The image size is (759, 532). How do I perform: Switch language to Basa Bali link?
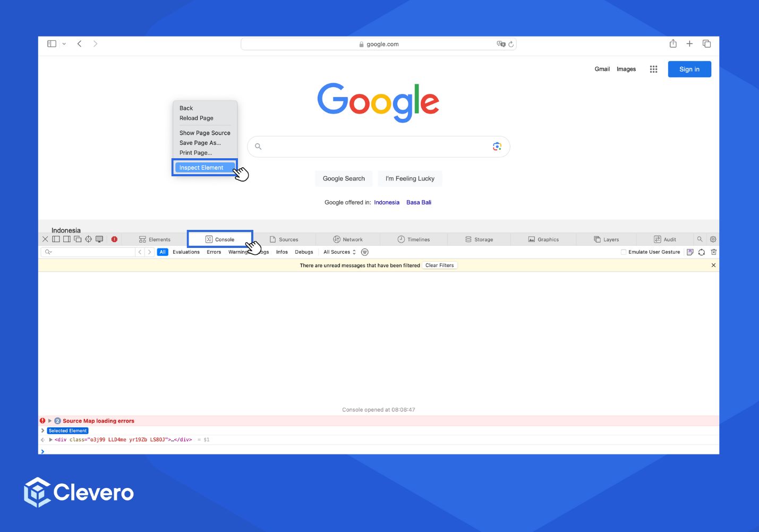click(419, 202)
